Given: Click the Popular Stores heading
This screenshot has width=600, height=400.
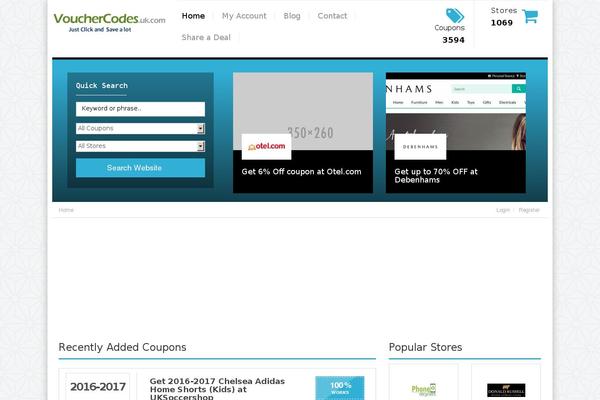Looking at the screenshot, I should click(x=426, y=347).
